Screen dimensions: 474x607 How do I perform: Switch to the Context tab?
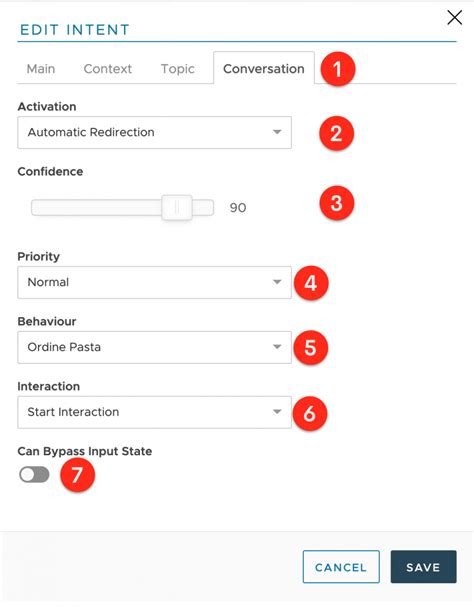pyautogui.click(x=108, y=69)
